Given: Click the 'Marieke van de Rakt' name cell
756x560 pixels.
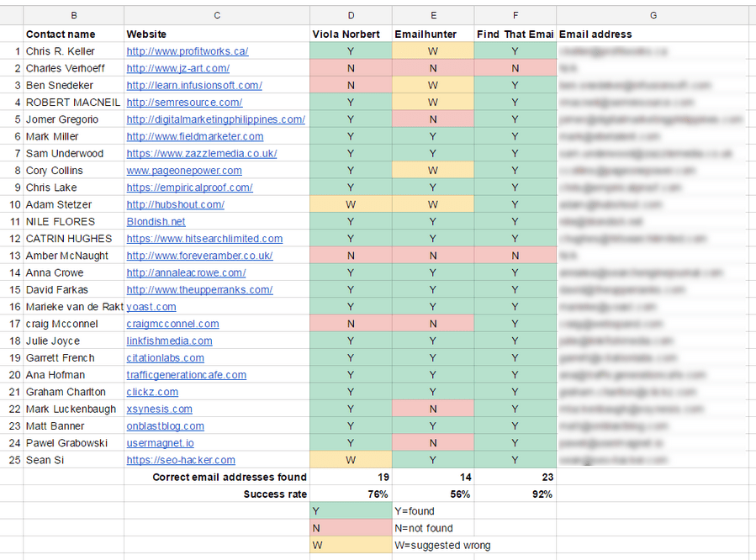Looking at the screenshot, I should (x=73, y=307).
